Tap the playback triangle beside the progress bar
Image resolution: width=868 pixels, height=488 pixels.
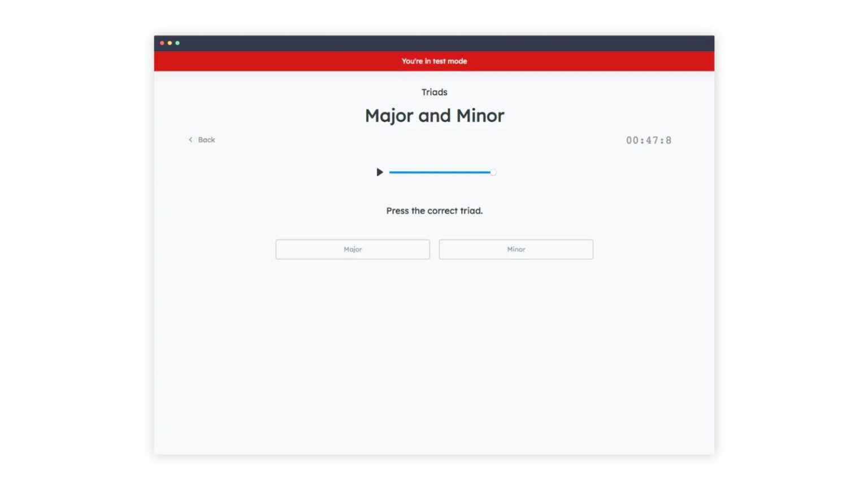pos(379,172)
